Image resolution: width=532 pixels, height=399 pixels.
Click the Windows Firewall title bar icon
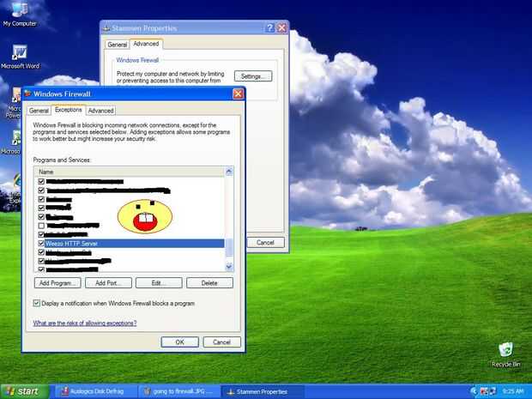tap(27, 94)
